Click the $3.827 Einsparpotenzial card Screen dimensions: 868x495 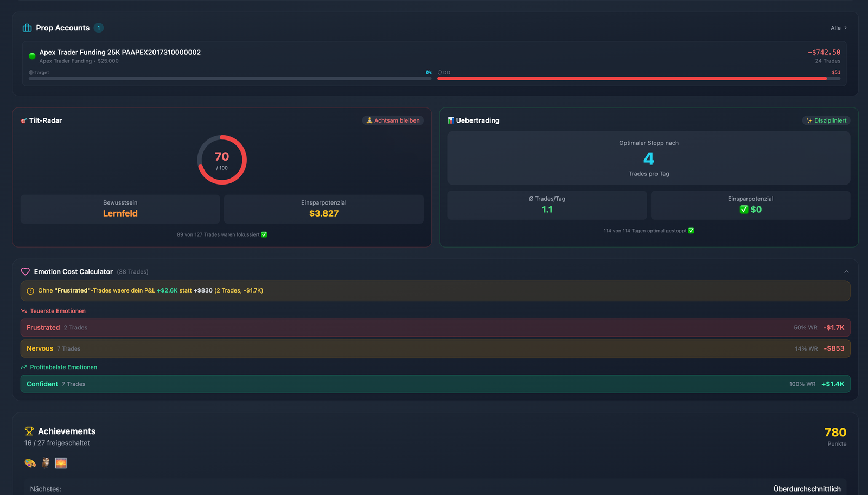click(324, 209)
